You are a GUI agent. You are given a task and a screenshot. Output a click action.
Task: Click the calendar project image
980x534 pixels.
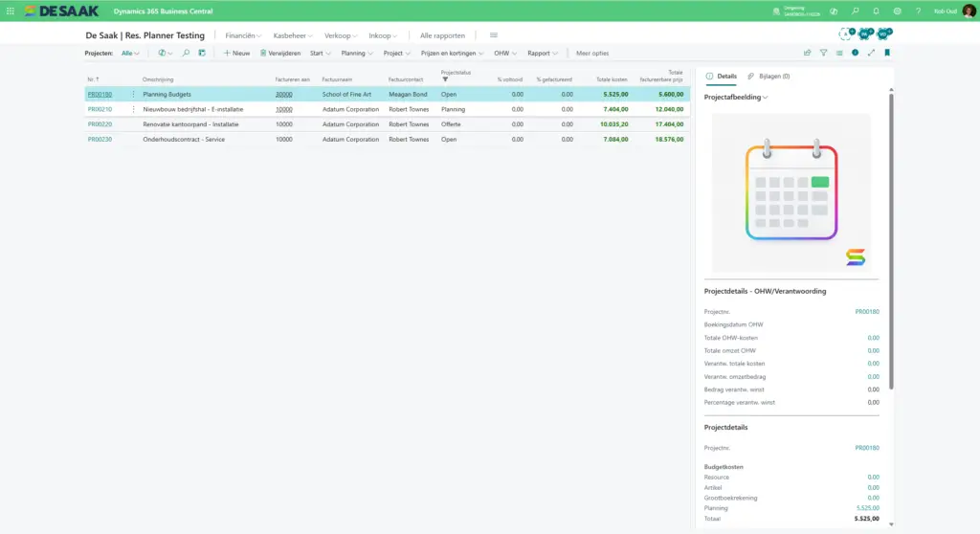pyautogui.click(x=791, y=192)
